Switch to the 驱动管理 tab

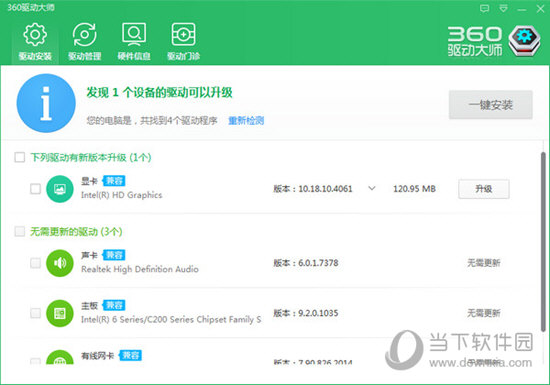tap(85, 41)
